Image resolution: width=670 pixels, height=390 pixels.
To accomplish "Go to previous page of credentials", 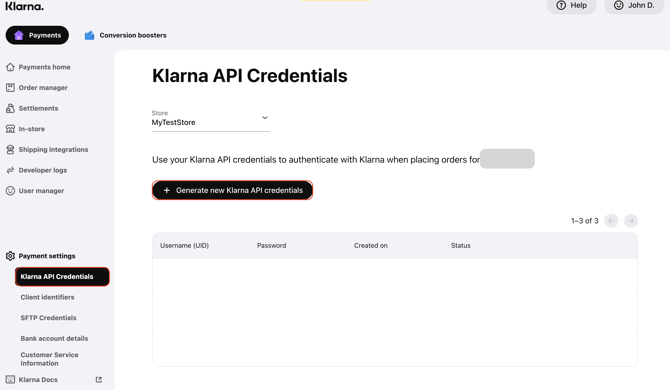I will tap(611, 221).
